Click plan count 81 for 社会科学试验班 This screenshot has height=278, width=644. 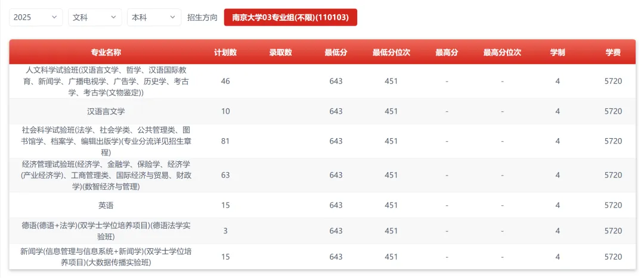pyautogui.click(x=225, y=141)
